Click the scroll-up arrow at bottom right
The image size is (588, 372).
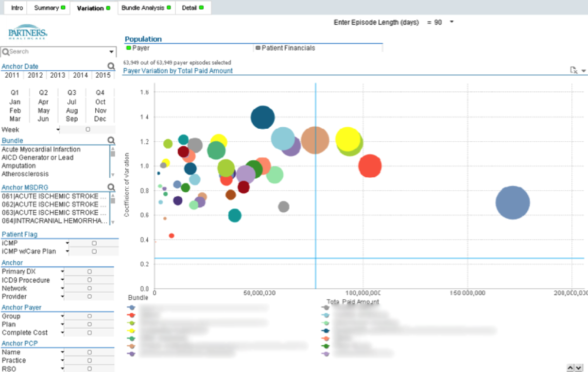[571, 368]
